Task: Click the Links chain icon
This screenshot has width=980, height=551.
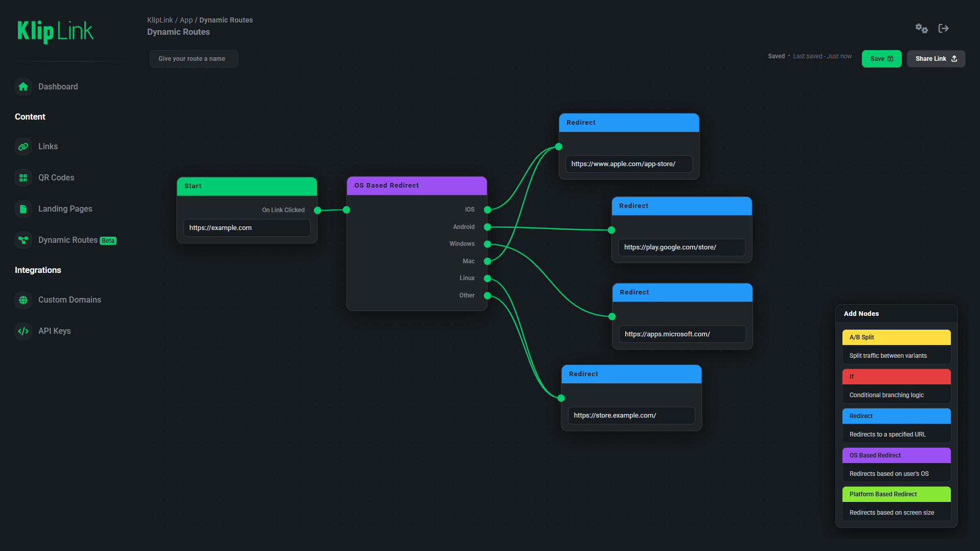Action: click(x=23, y=147)
